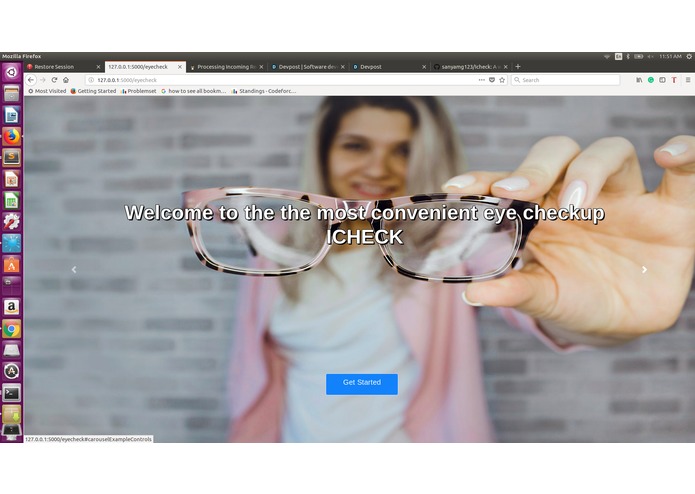
Task: Open the Problemset bookmark
Action: [x=138, y=91]
